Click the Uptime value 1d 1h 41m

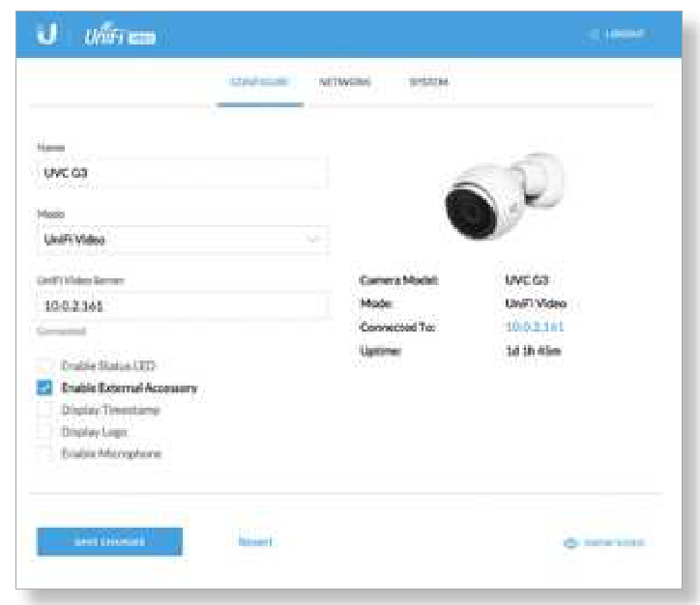(534, 351)
